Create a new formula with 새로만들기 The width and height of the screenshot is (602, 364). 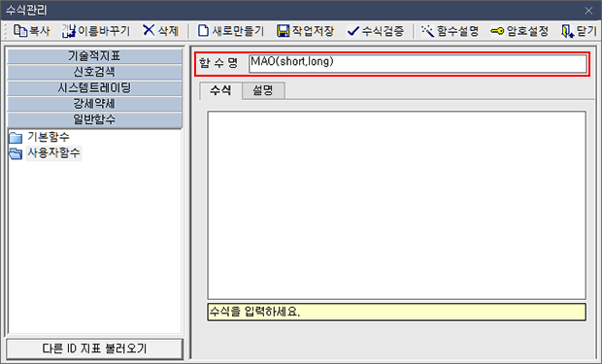pos(231,31)
